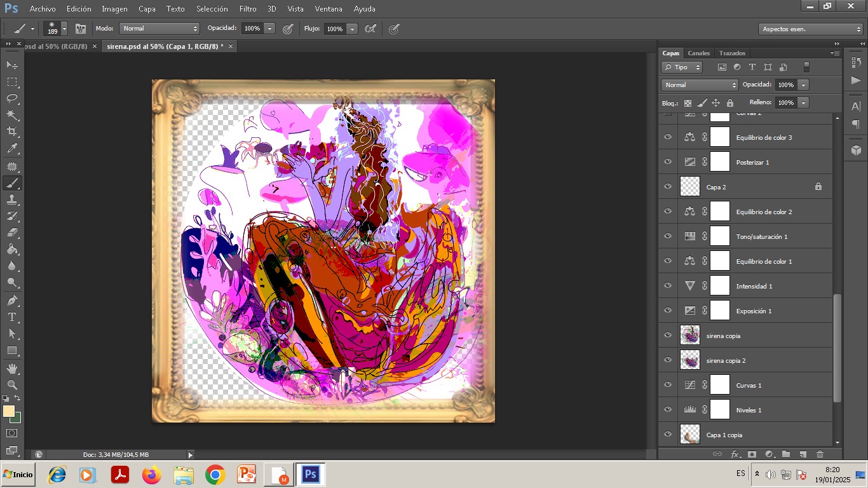Create a new layer icon
This screenshot has height=488, width=868.
click(803, 454)
